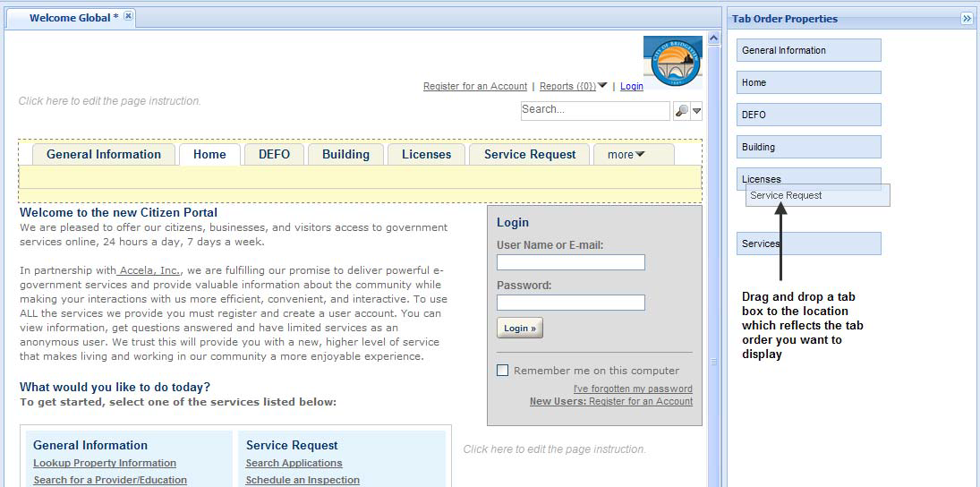Check Remember me on this computer
Screen dimensions: 980x487
coord(502,371)
